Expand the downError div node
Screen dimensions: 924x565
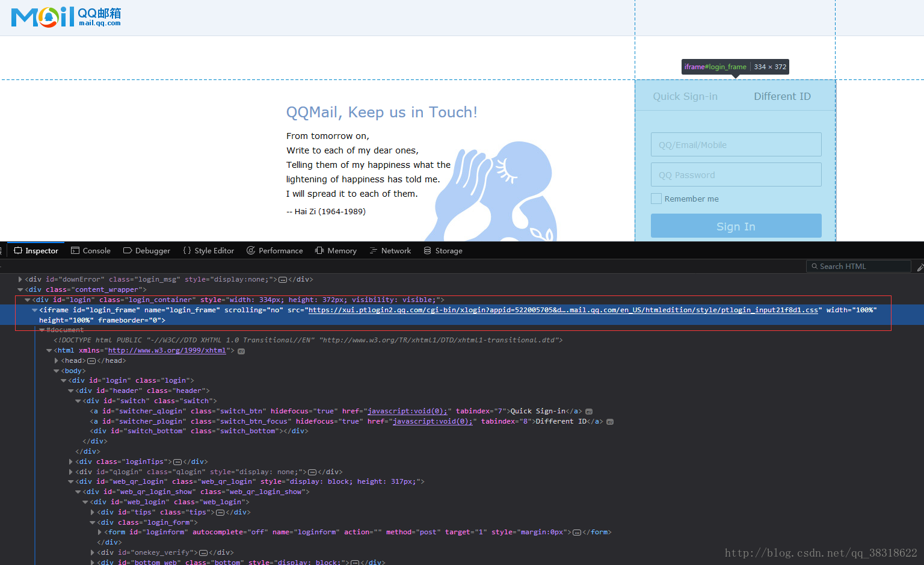[x=20, y=279]
